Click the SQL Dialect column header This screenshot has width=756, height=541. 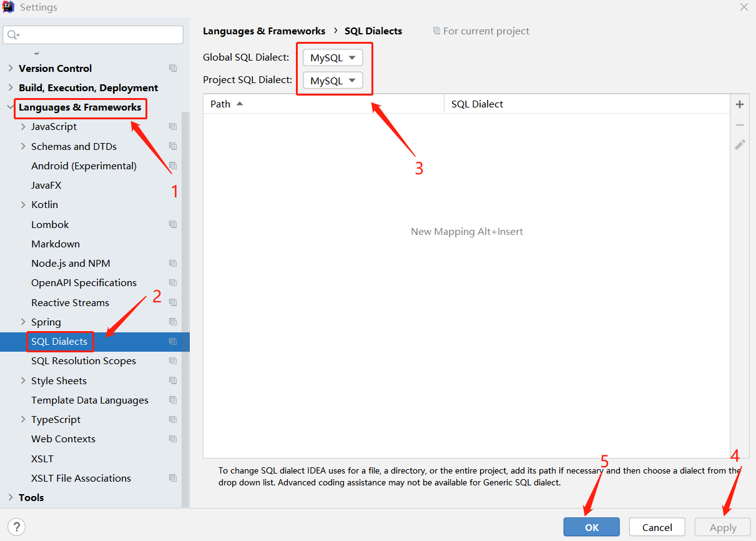587,104
